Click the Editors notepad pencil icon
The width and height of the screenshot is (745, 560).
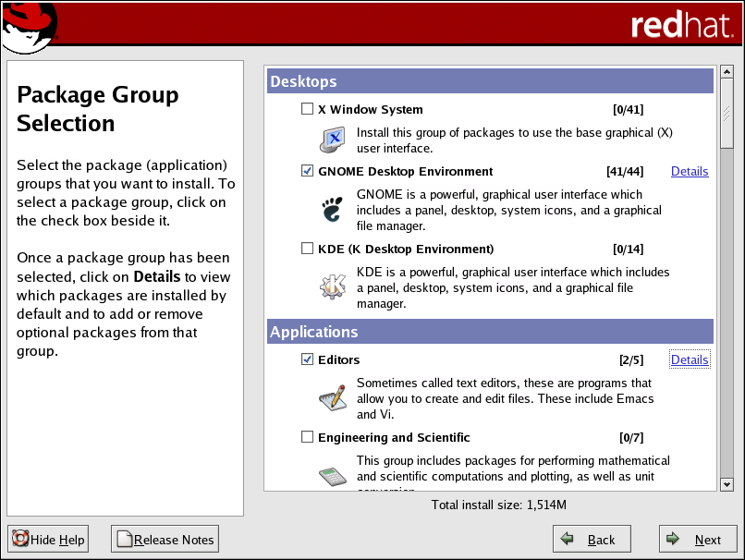(x=331, y=398)
